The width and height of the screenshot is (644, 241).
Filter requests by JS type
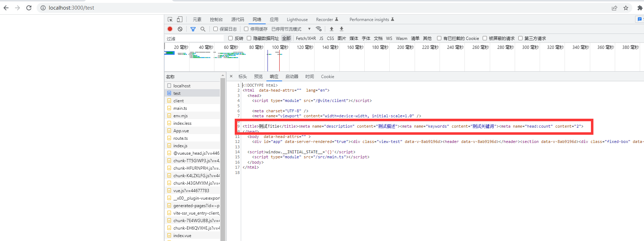pyautogui.click(x=321, y=38)
